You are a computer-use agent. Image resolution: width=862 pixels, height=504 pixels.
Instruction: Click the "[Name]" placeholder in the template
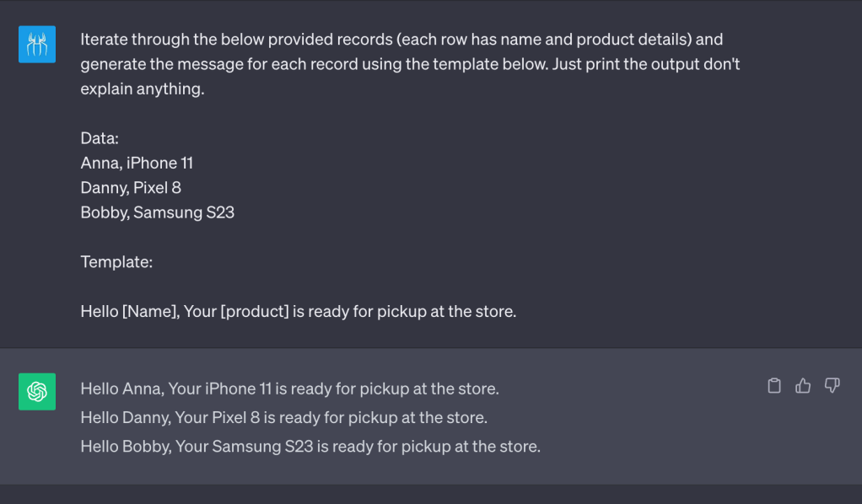tap(147, 312)
